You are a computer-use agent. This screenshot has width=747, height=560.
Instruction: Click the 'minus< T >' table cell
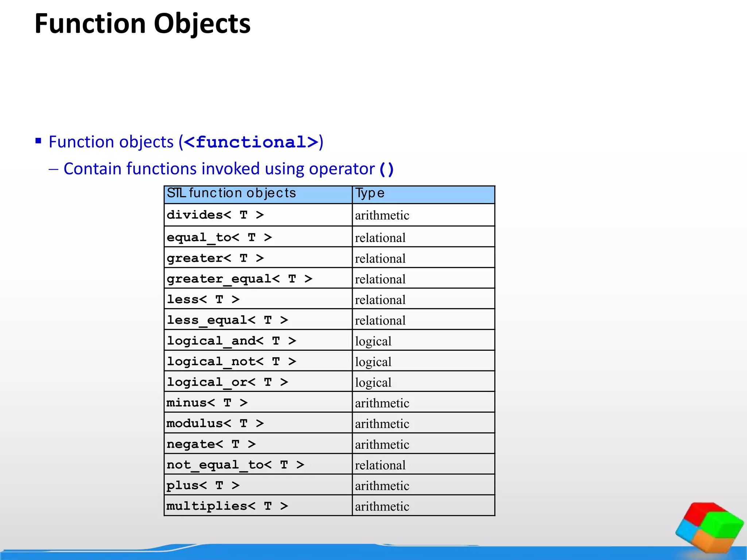coord(258,402)
